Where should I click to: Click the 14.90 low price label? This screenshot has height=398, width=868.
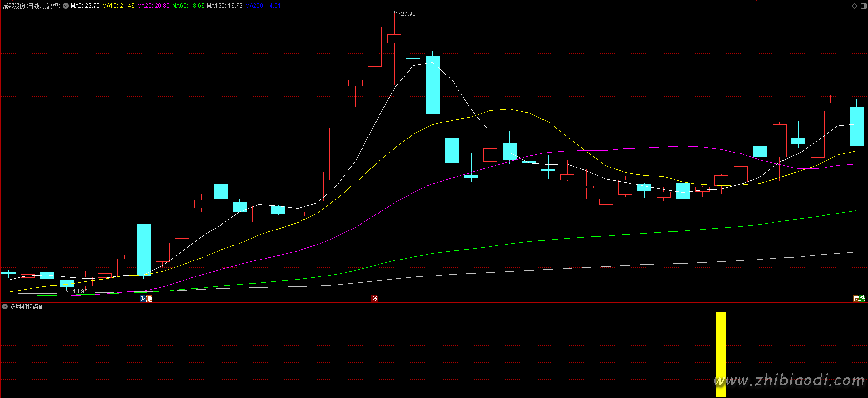tap(80, 291)
